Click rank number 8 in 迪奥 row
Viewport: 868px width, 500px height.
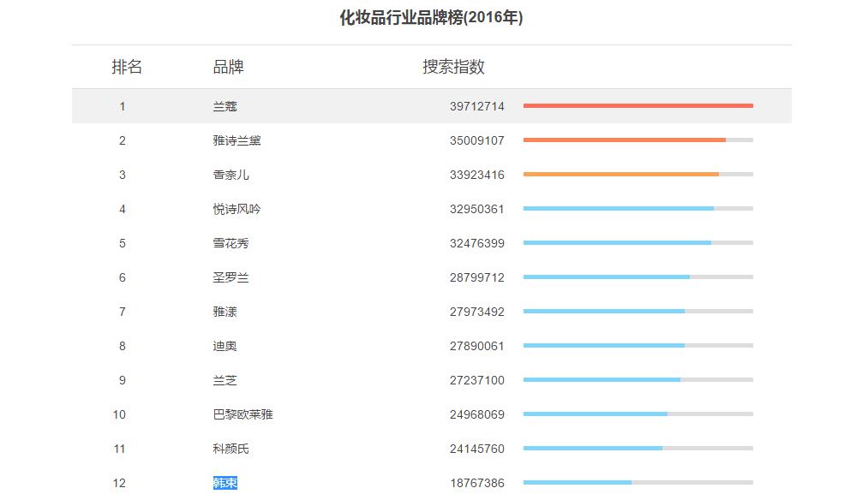(x=123, y=346)
